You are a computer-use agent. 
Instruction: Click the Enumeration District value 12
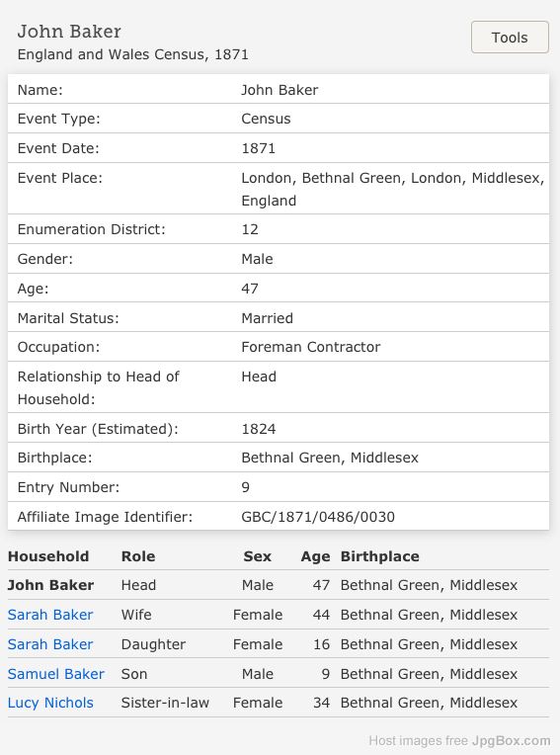250,229
